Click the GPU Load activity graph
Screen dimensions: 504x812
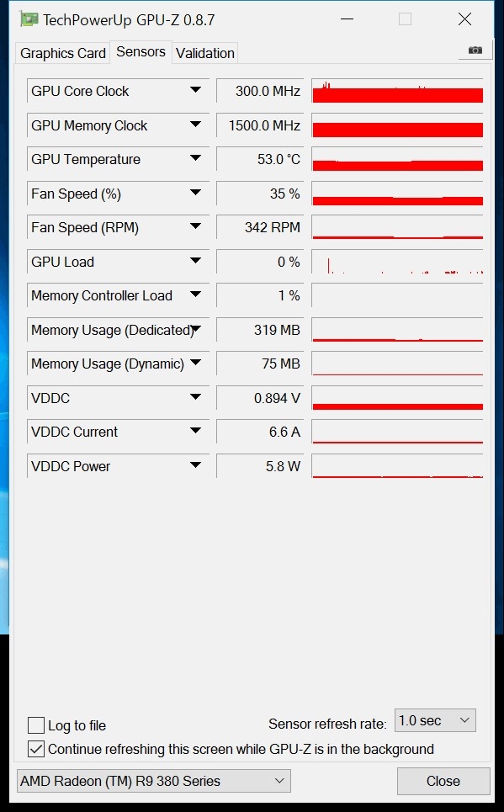pyautogui.click(x=397, y=262)
